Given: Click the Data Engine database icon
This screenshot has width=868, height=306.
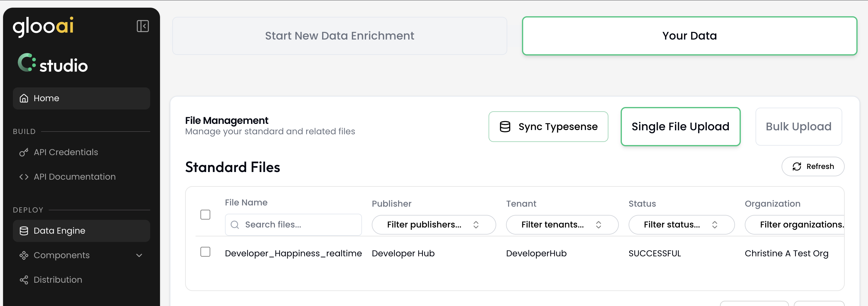Looking at the screenshot, I should click(24, 231).
